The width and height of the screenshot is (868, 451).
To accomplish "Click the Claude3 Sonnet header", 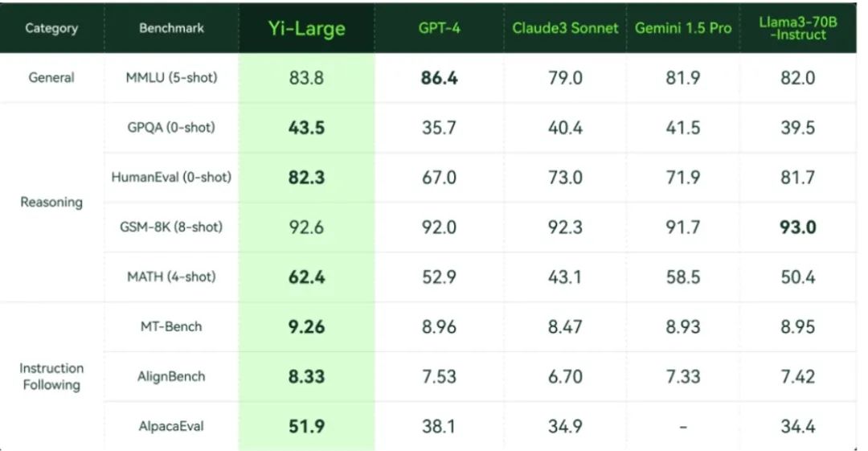I will click(x=565, y=27).
